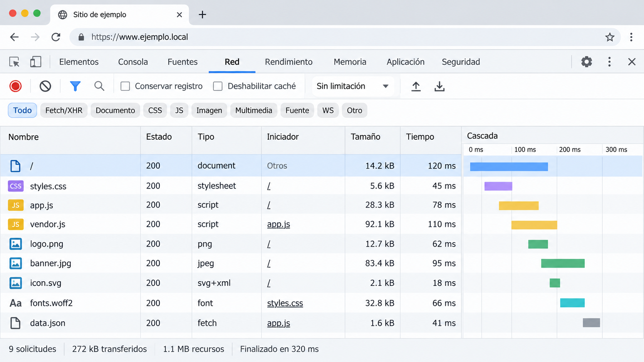Open the Memoria tab
644x362 pixels.
click(x=350, y=62)
